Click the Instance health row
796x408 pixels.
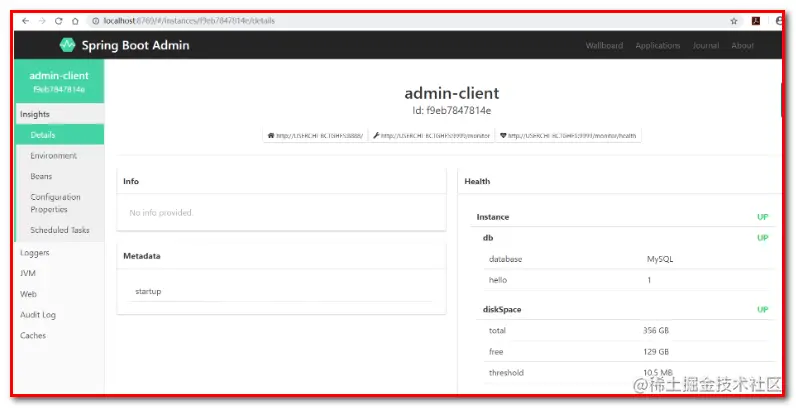(x=623, y=217)
